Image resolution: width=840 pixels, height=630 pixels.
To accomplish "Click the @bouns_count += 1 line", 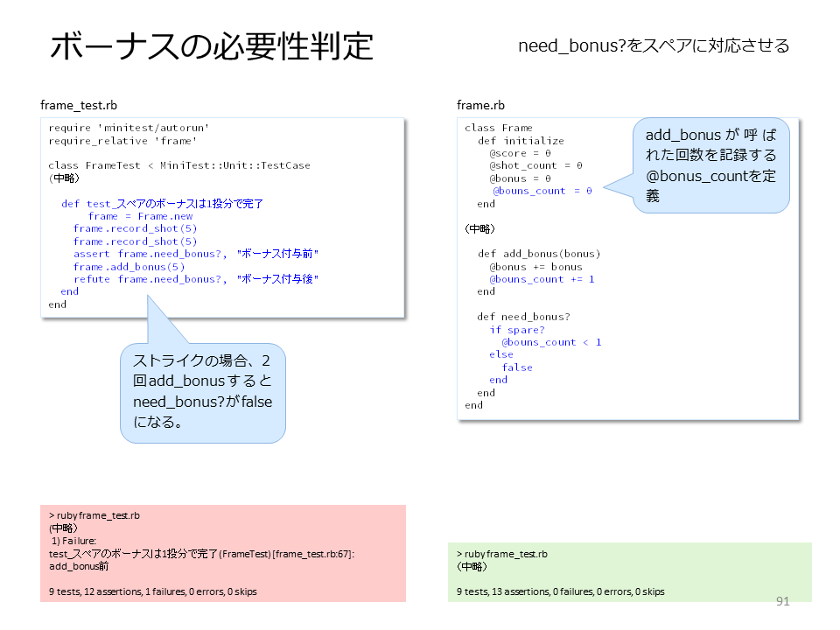I will 542,278.
